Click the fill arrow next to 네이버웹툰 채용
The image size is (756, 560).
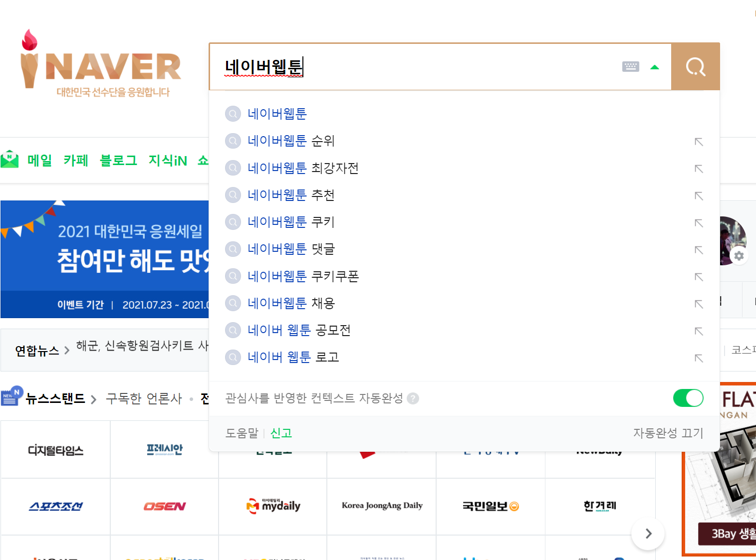click(x=699, y=304)
